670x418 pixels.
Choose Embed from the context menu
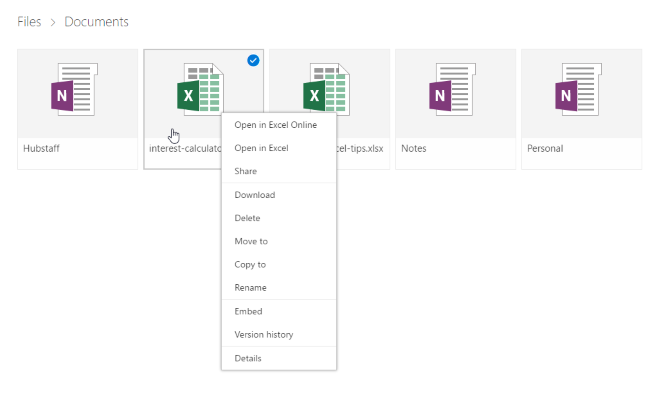tap(247, 311)
